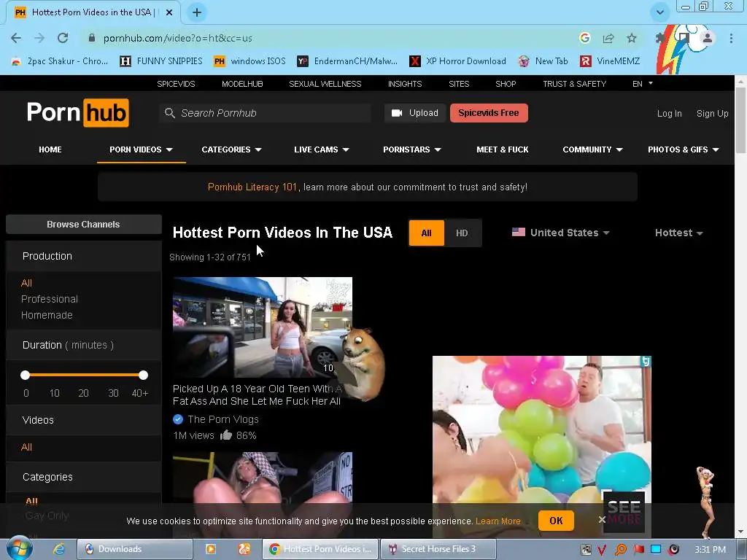This screenshot has width=747, height=560.
Task: Launch Internet Explorer from the taskbar
Action: point(59,549)
